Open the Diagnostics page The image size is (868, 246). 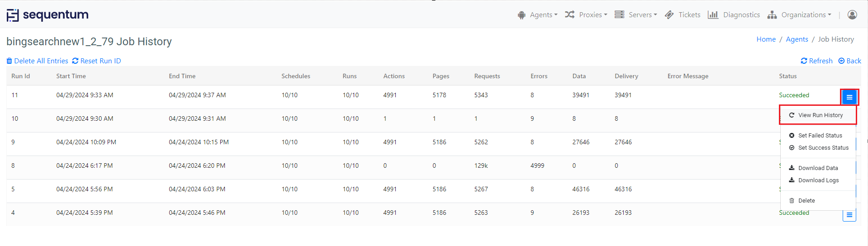point(734,15)
